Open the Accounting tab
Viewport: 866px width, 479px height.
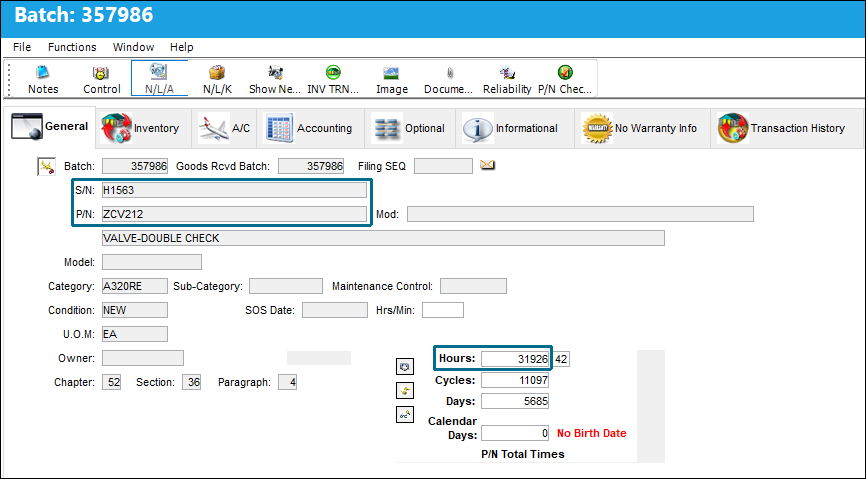tap(310, 128)
